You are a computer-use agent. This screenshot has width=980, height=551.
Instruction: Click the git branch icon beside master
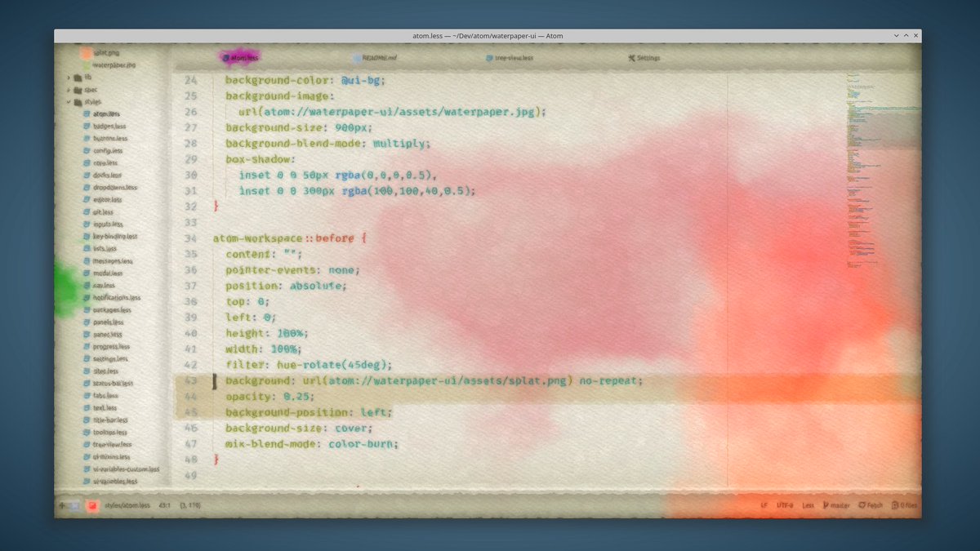(x=825, y=505)
